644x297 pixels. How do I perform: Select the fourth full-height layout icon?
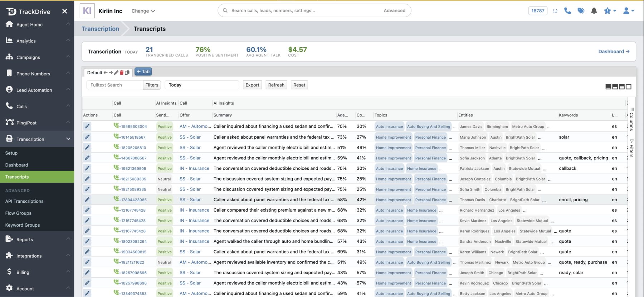pyautogui.click(x=629, y=86)
